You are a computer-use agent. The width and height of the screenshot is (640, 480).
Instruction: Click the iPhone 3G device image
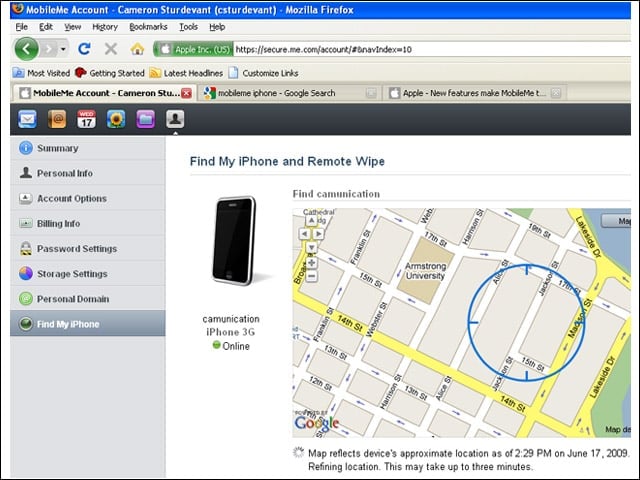click(234, 241)
